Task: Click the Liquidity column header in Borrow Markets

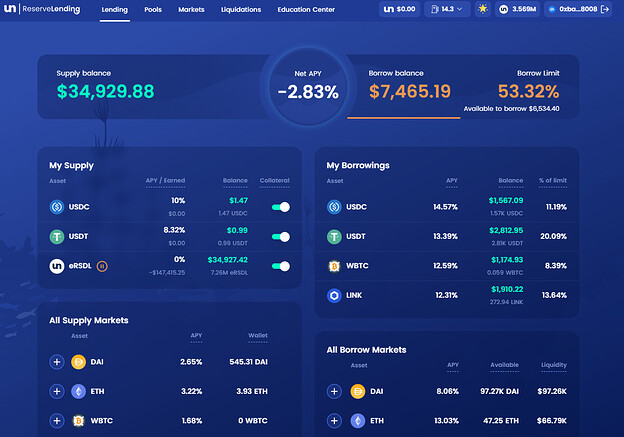Action: [554, 365]
